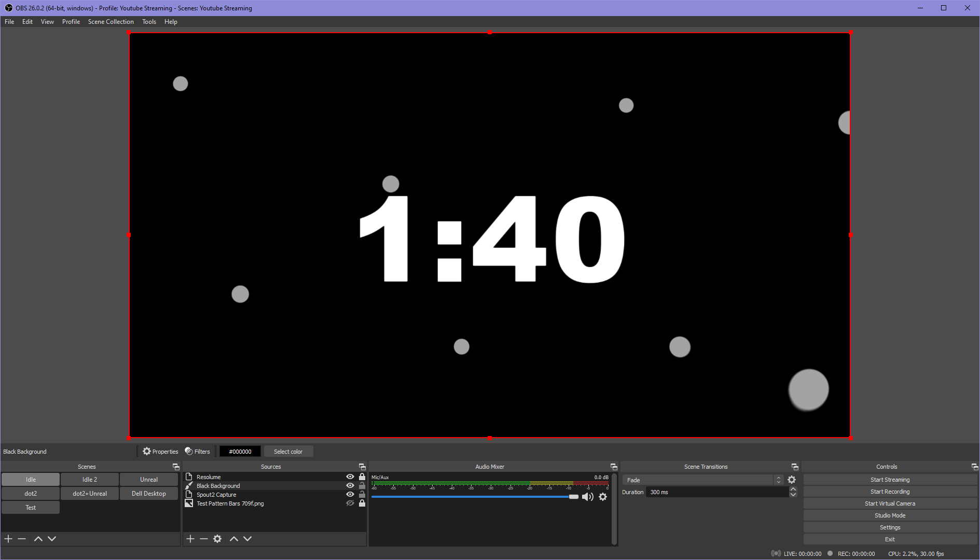
Task: Open the Tools menu
Action: [x=149, y=21]
